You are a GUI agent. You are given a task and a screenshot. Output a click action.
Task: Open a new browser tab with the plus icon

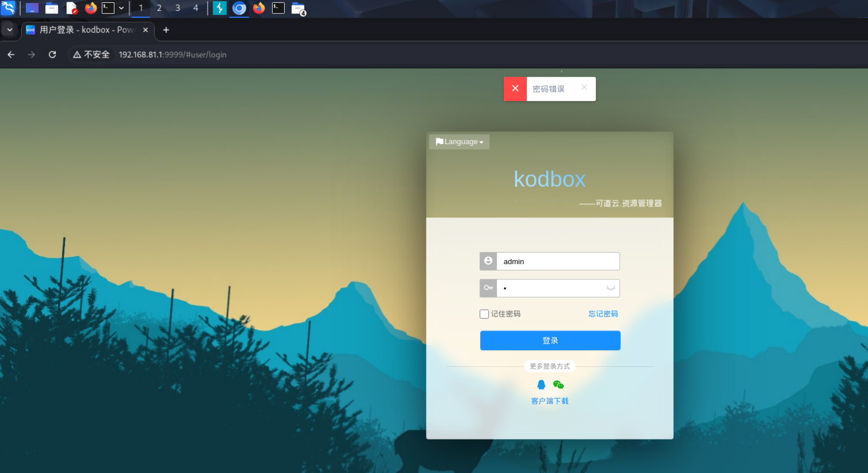tap(166, 30)
